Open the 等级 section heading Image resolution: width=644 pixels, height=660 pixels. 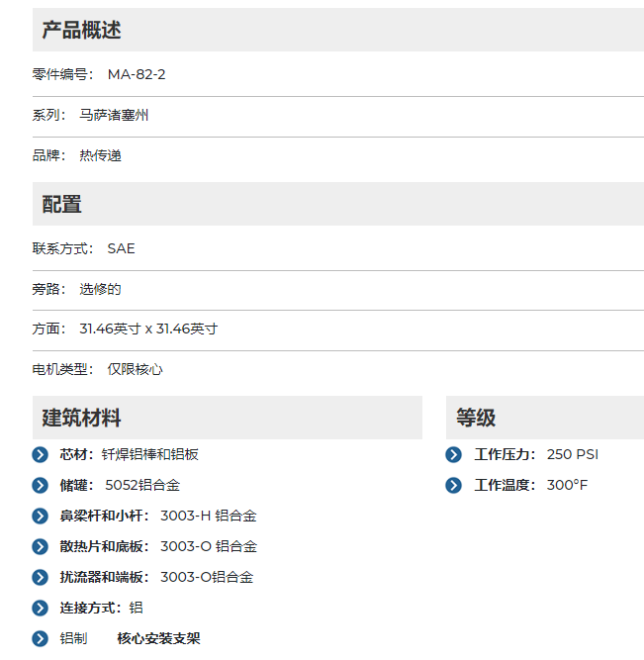click(x=475, y=418)
